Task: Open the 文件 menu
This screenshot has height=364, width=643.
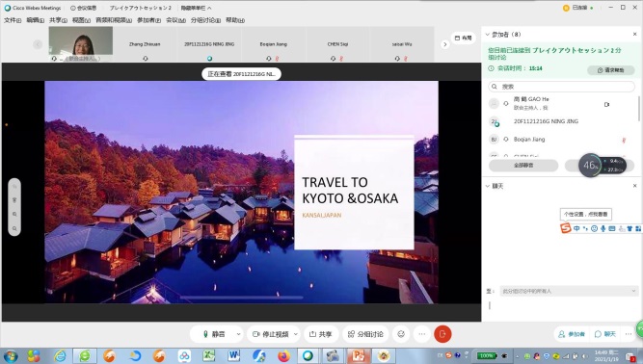Action: point(13,20)
